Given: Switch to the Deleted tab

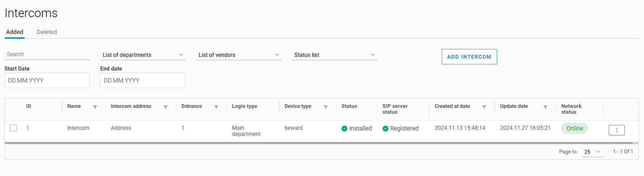Looking at the screenshot, I should [47, 32].
